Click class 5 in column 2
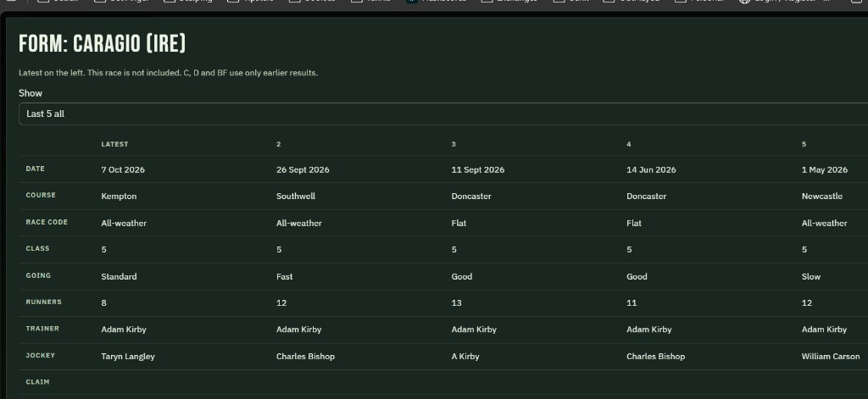 point(279,250)
